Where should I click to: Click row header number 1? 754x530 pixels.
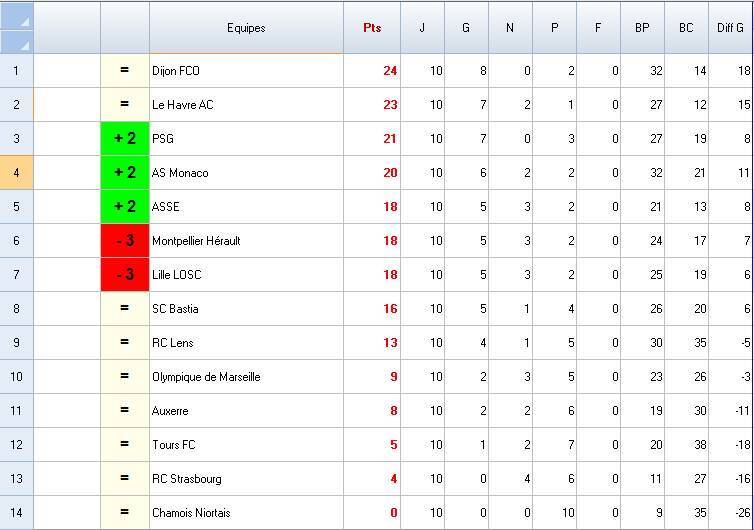pos(16,71)
